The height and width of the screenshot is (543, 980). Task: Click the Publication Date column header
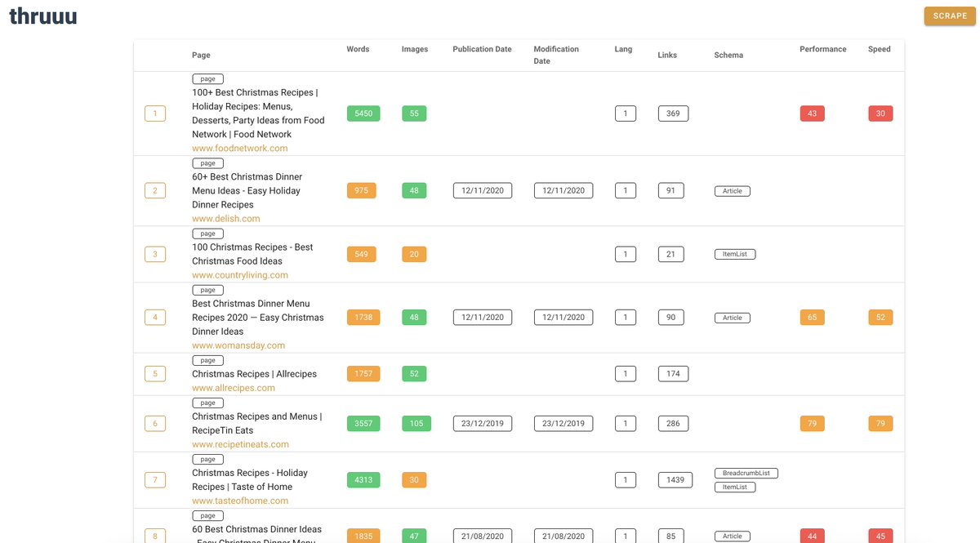[482, 49]
